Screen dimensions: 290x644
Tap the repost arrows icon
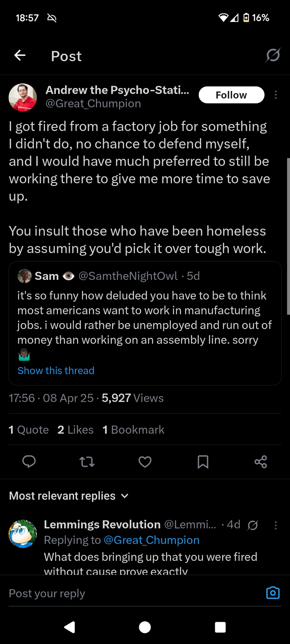tap(87, 462)
